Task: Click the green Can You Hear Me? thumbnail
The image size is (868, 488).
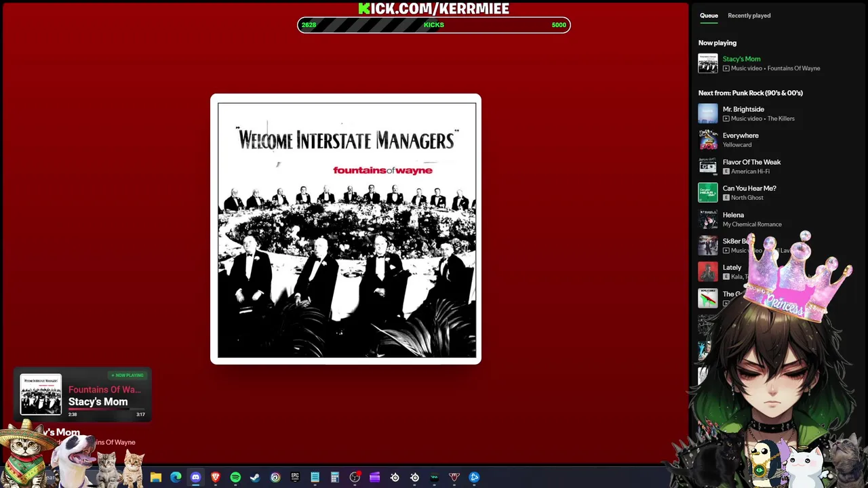Action: click(708, 192)
